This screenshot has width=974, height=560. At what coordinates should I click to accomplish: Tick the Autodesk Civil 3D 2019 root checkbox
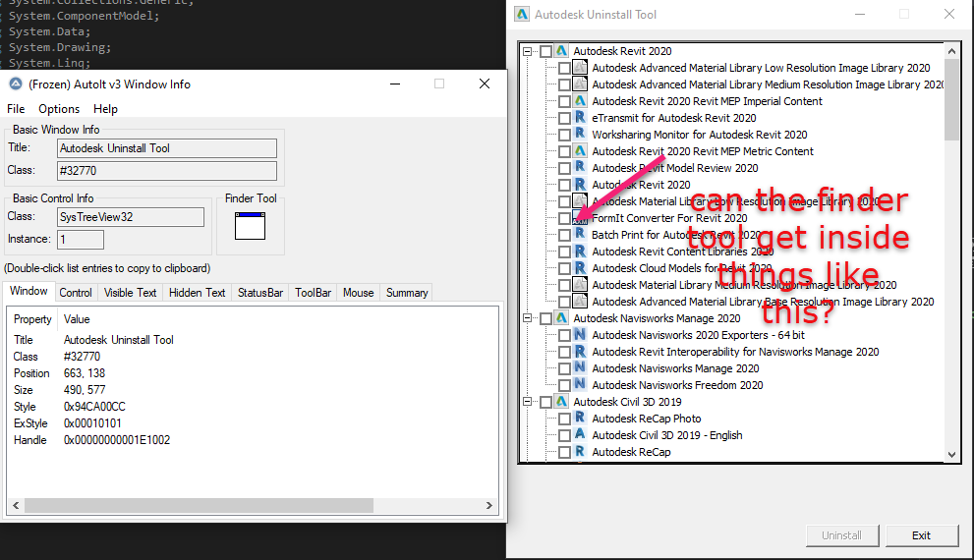click(x=546, y=402)
